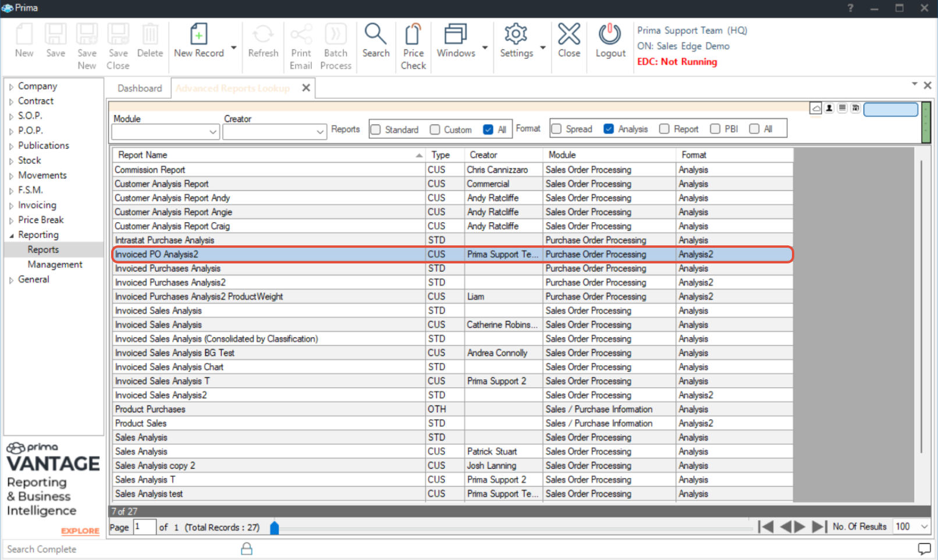Screen dimensions: 938x560
Task: Enable the PBI format checkbox
Action: [715, 129]
